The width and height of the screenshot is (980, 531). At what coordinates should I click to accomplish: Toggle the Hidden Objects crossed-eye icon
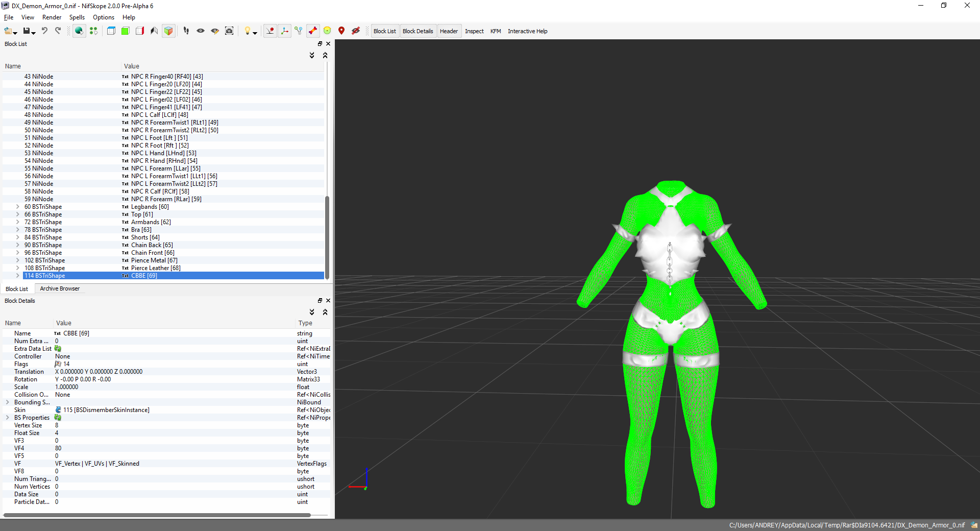pos(356,31)
